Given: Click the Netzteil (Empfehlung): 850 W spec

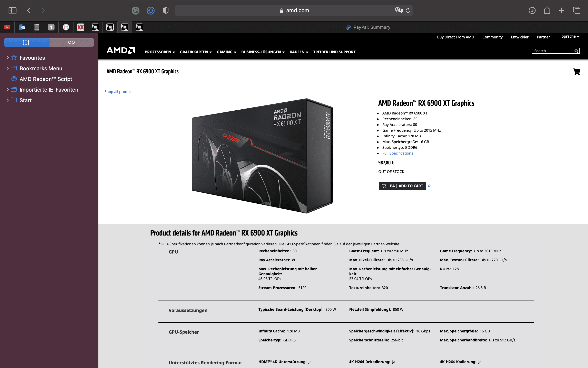Looking at the screenshot, I should click(x=376, y=309).
